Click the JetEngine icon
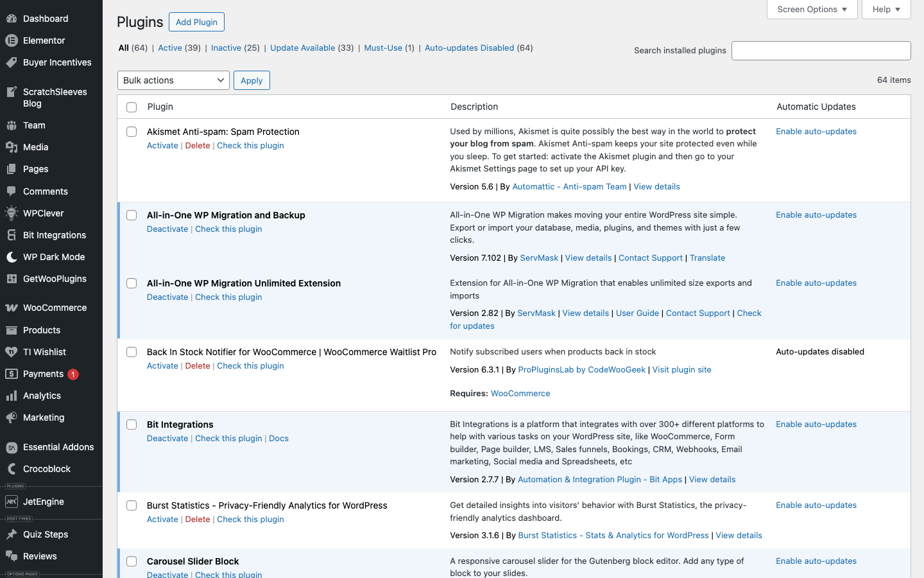The image size is (924, 578). point(12,502)
